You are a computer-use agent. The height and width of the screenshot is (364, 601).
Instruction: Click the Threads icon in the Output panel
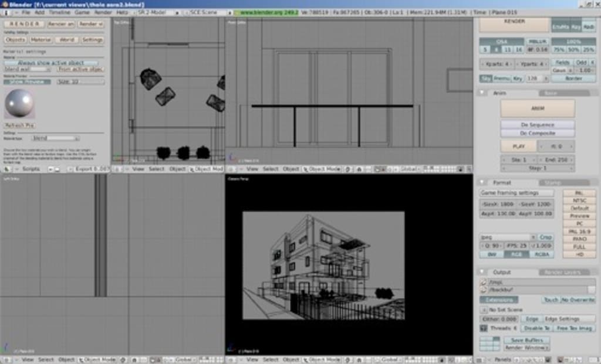(x=482, y=328)
